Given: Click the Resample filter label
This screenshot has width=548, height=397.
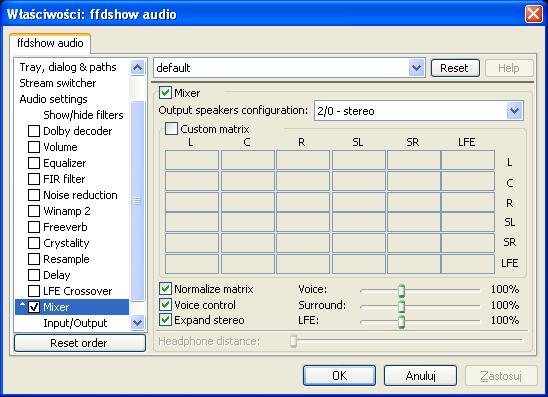Looking at the screenshot, I should click(66, 259).
